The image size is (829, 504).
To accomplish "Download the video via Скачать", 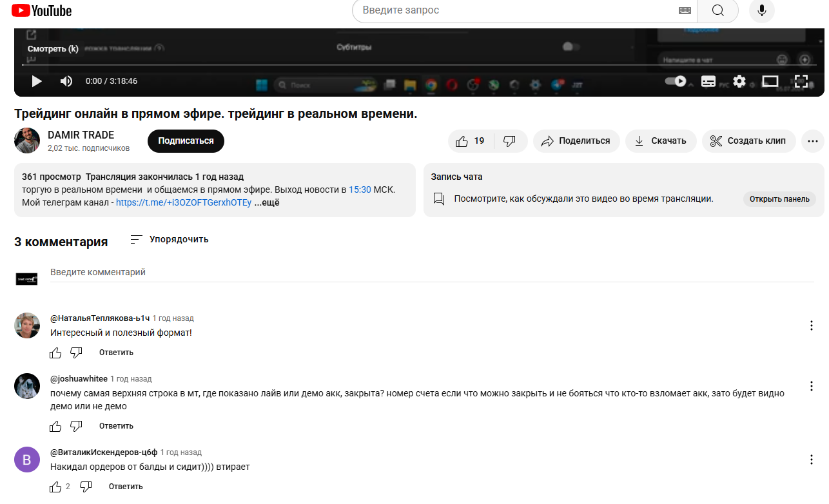I will pos(660,141).
